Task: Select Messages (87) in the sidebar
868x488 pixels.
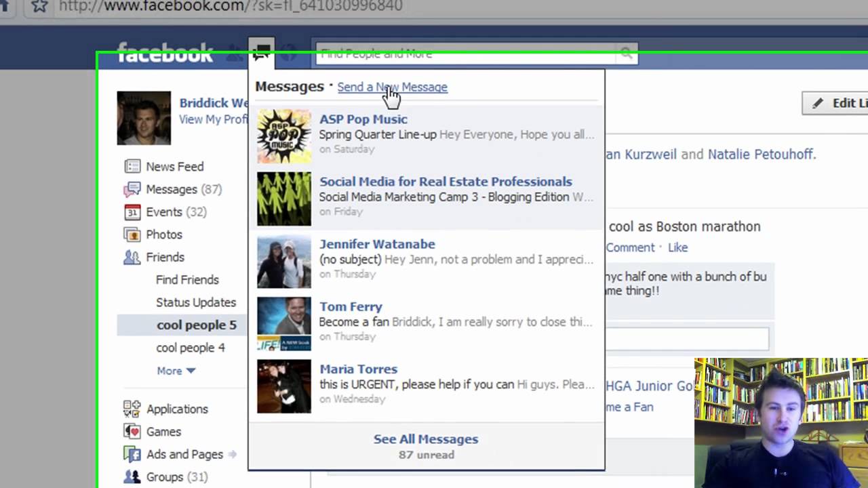Action: 184,189
